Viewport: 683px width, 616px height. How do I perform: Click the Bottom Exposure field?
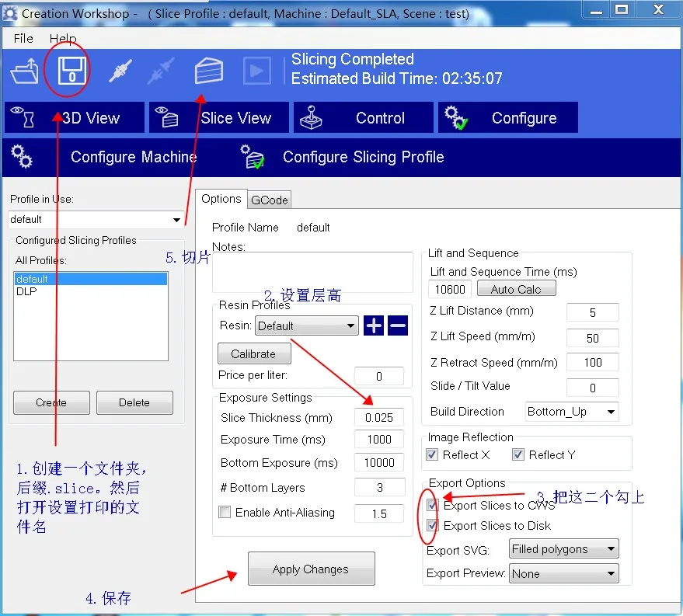(379, 463)
